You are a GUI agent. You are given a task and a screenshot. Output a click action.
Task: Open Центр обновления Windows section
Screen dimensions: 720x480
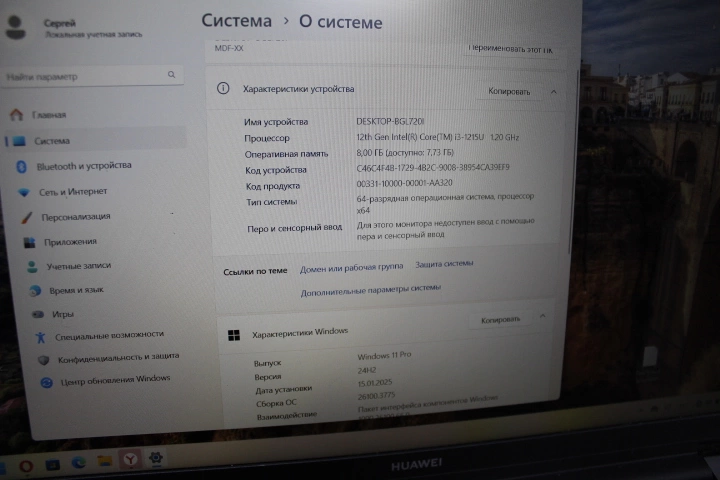pos(115,380)
